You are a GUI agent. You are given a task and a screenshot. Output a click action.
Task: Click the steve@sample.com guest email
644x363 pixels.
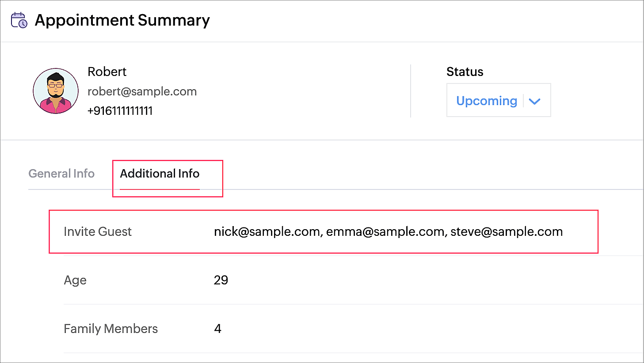pos(507,232)
